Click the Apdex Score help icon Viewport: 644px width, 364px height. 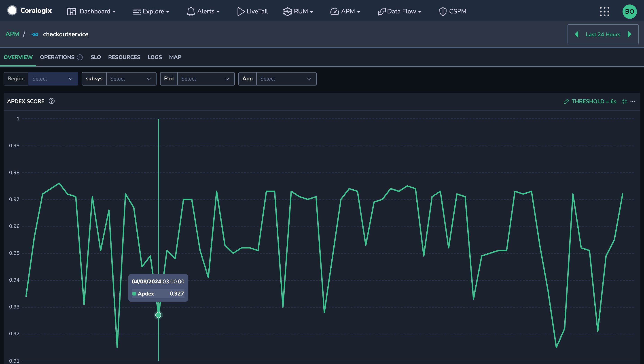tap(51, 101)
